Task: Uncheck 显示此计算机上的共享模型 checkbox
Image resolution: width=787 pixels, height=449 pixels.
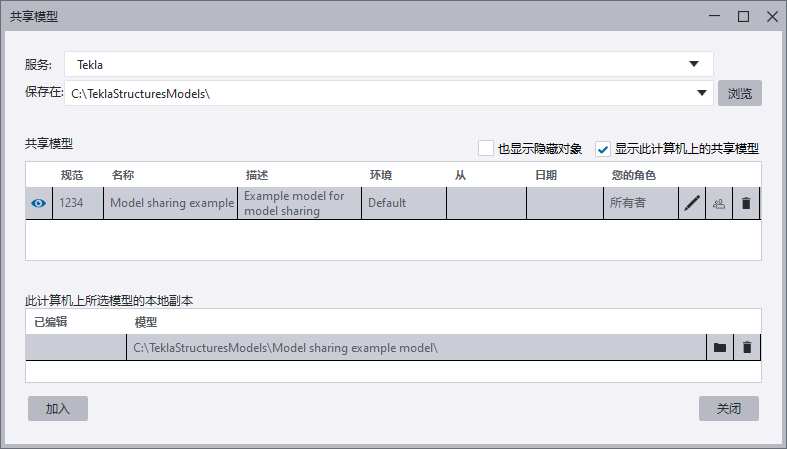Action: coord(603,148)
